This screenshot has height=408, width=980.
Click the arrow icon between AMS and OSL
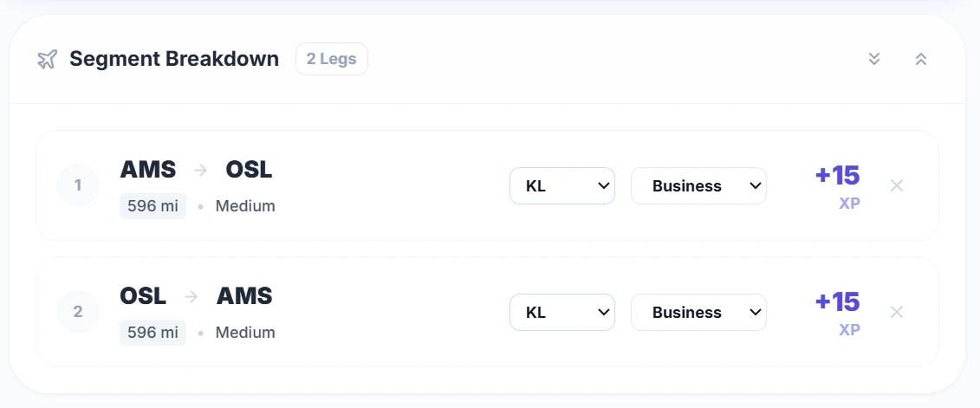click(201, 171)
